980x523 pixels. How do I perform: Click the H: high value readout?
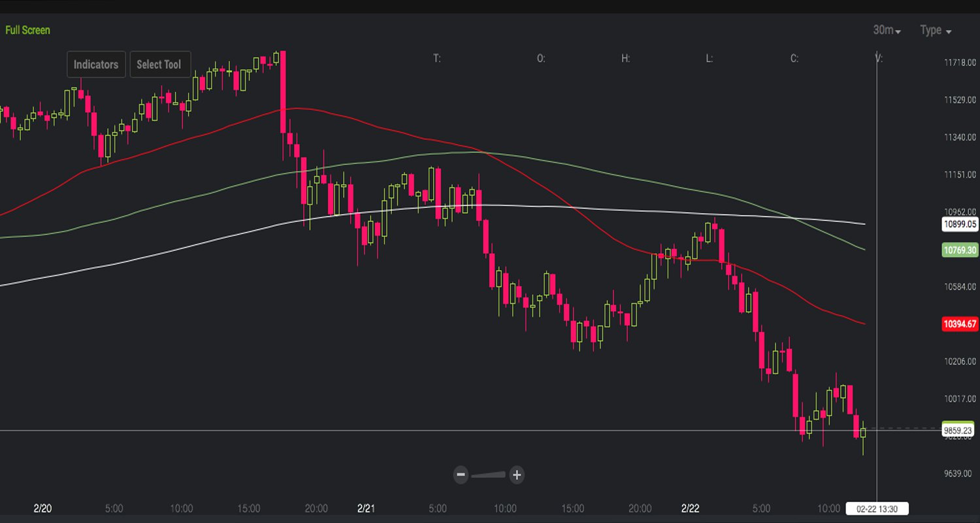coord(625,58)
